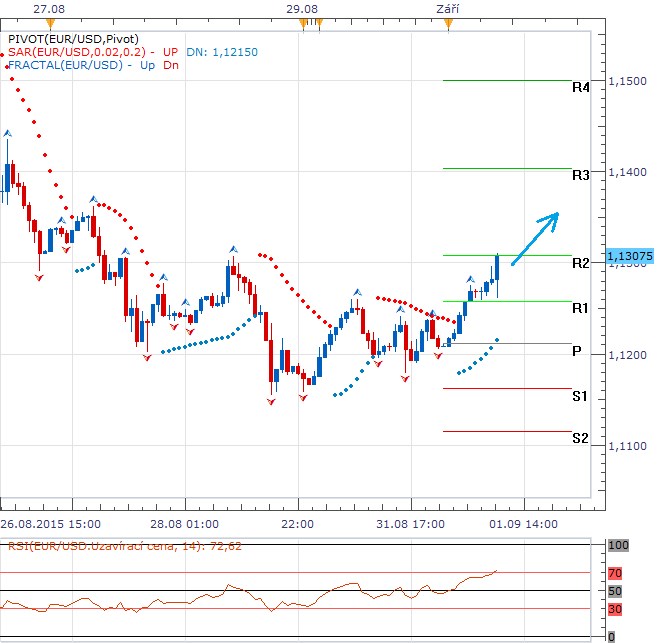Screen dimensions: 663x643
Task: Select the R4 resistance level label
Action: [580, 88]
